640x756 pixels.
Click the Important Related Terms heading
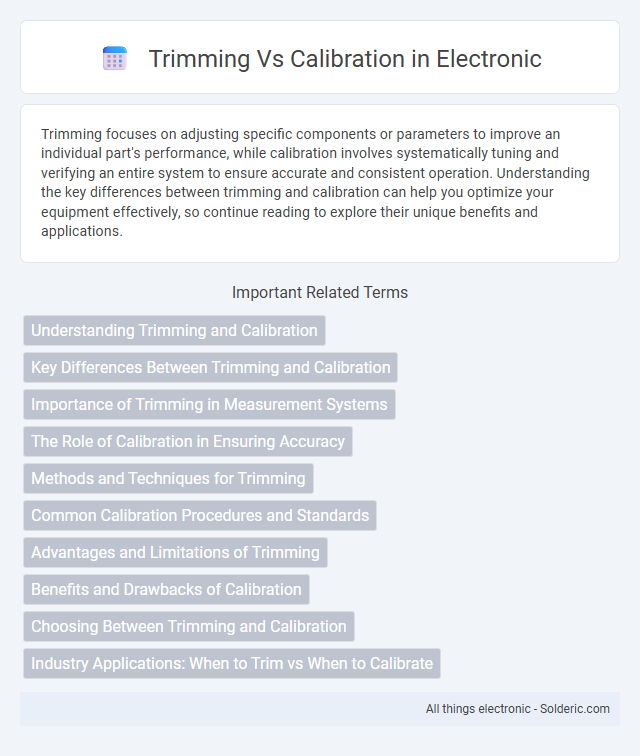coord(320,292)
